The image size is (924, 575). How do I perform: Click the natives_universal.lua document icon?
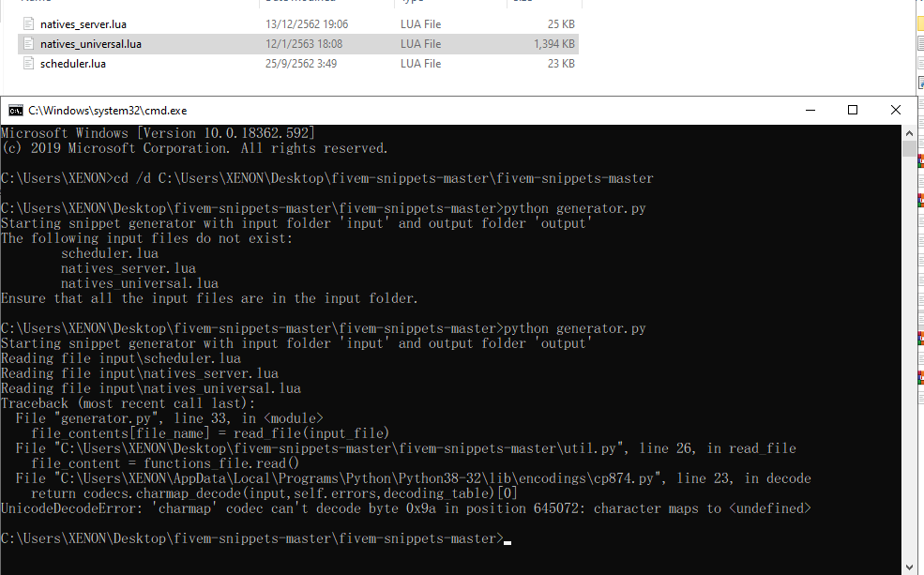[28, 43]
